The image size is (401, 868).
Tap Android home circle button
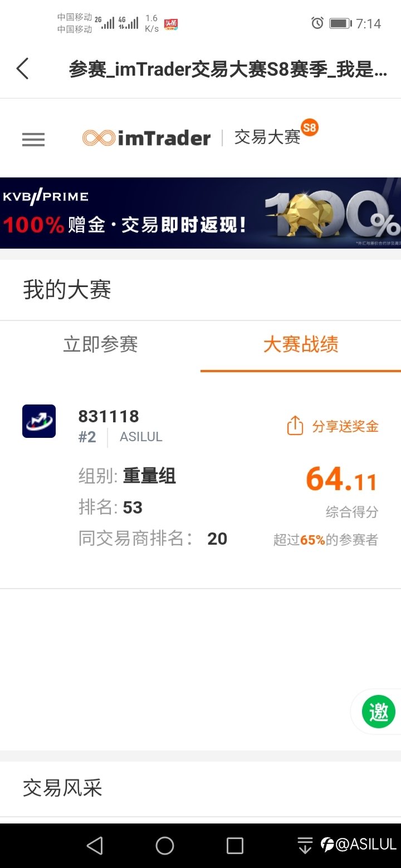tap(165, 846)
